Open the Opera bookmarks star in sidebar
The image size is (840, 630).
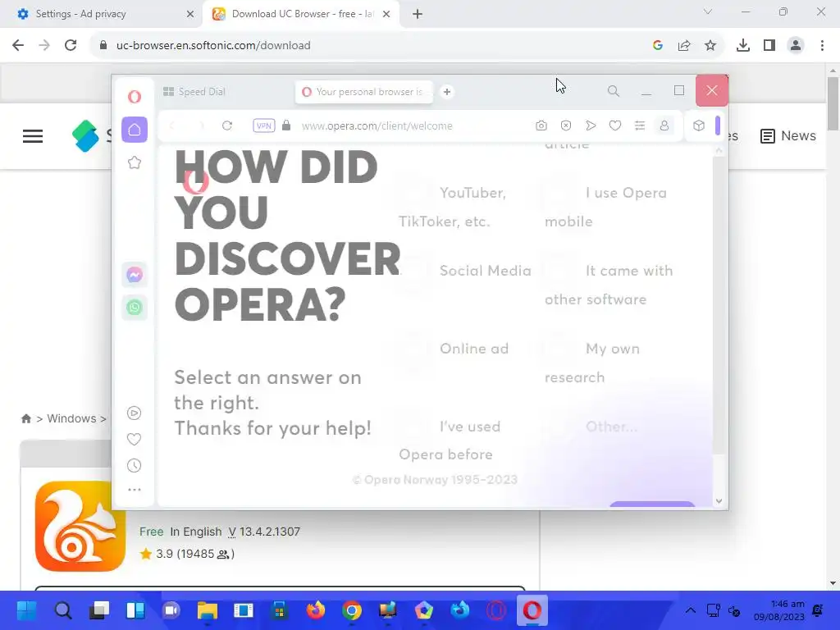[135, 162]
